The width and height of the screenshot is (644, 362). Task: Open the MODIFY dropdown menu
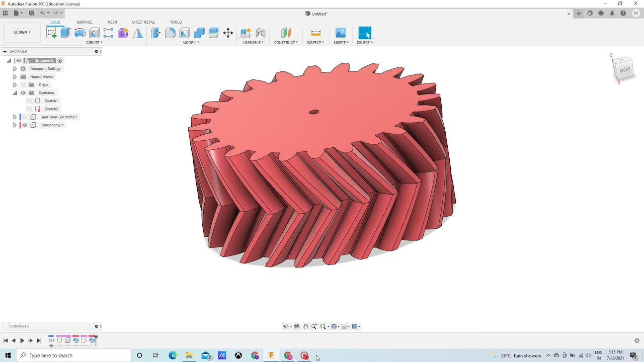pyautogui.click(x=191, y=43)
